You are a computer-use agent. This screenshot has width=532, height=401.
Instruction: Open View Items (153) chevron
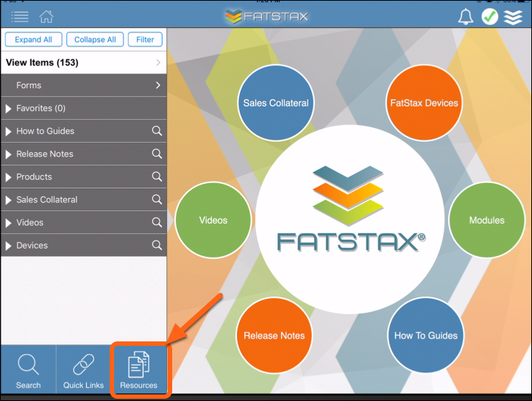point(158,63)
